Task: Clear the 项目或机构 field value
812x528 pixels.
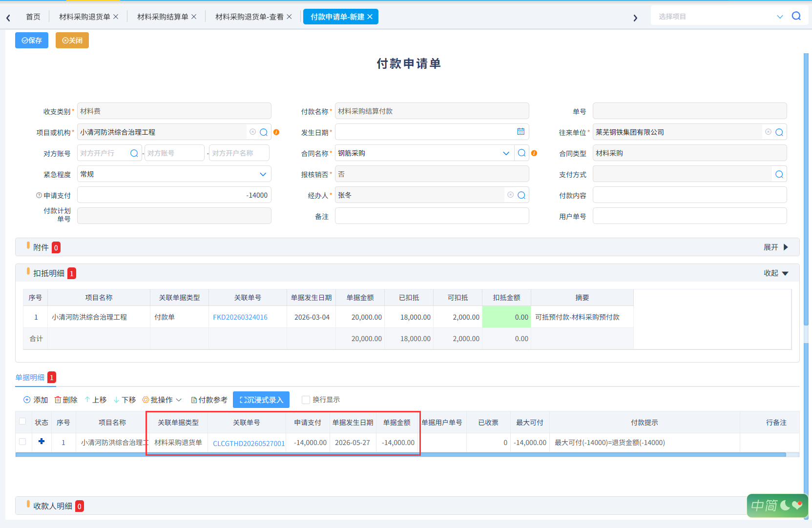Action: click(x=252, y=132)
